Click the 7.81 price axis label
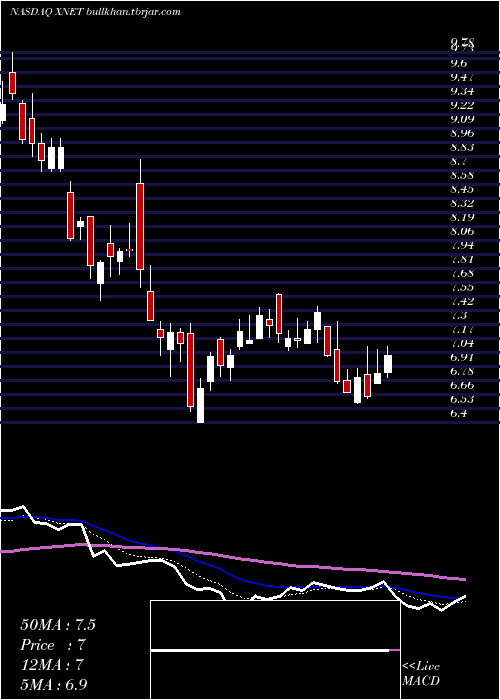This screenshot has width=500, height=700. pos(462,259)
